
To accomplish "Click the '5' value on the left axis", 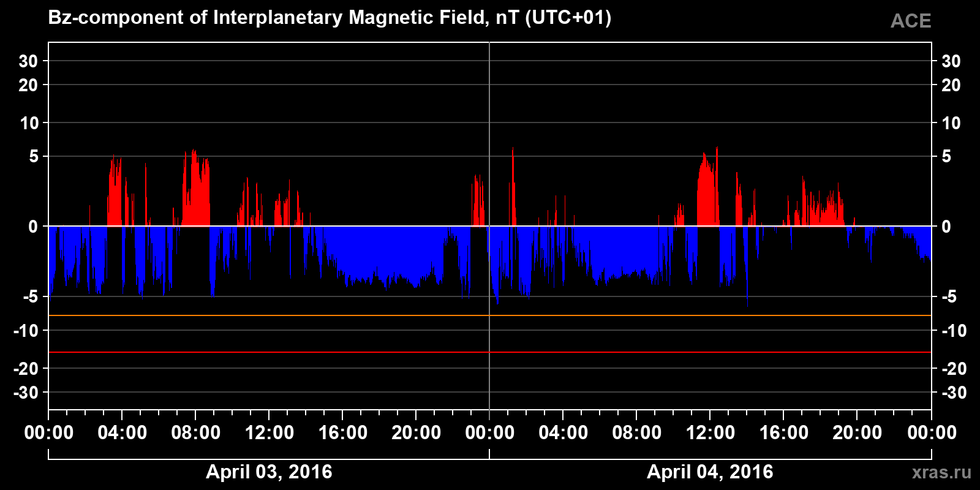I will [34, 157].
